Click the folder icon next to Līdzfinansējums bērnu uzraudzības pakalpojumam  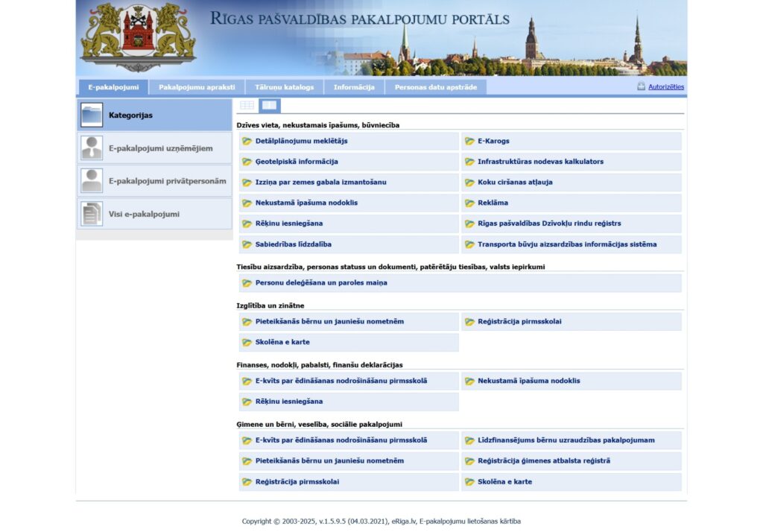coord(469,440)
